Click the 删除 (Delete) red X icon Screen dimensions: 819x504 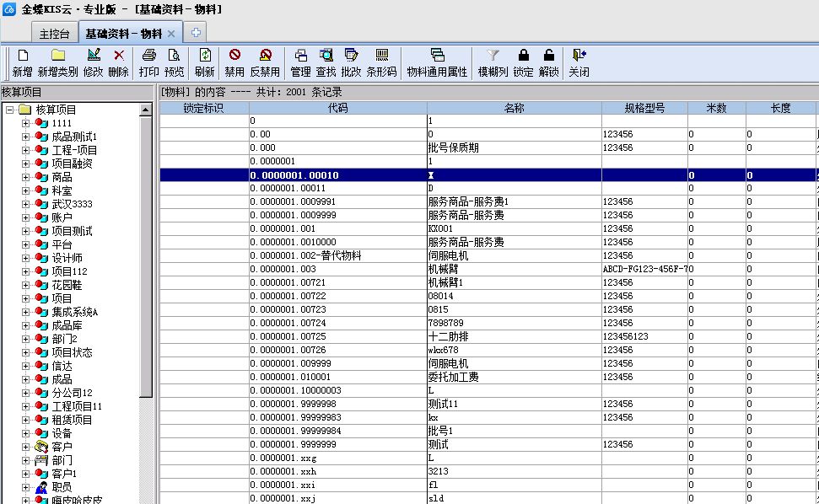click(119, 56)
